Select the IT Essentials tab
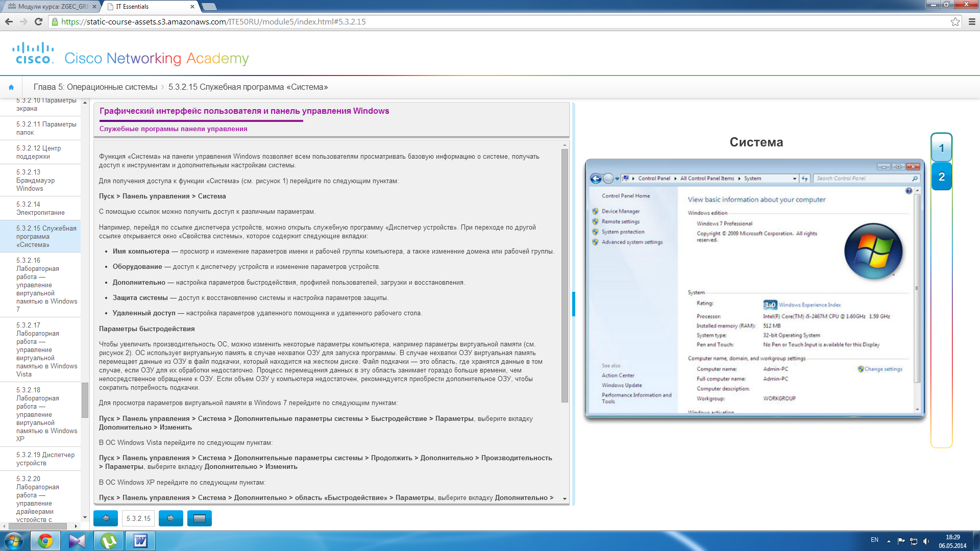 (151, 7)
